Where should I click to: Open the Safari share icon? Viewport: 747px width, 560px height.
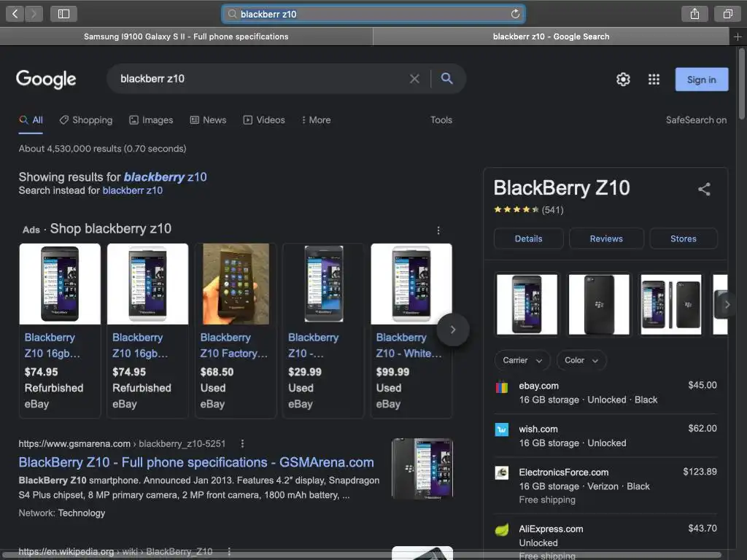tap(694, 14)
